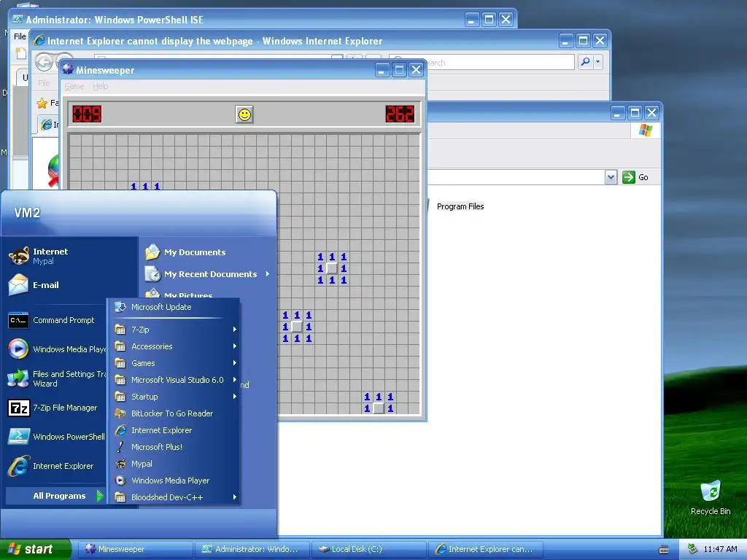Open Program Files folder in Explorer

coord(460,206)
